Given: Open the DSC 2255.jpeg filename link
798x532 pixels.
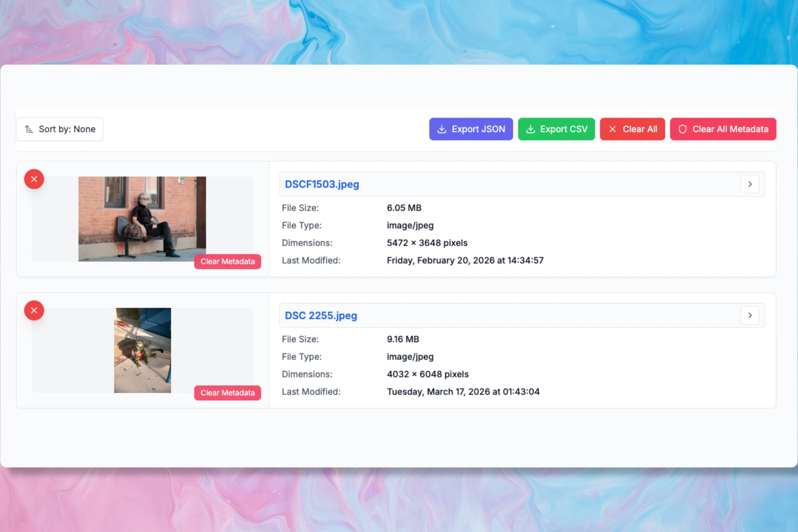Looking at the screenshot, I should pos(321,315).
